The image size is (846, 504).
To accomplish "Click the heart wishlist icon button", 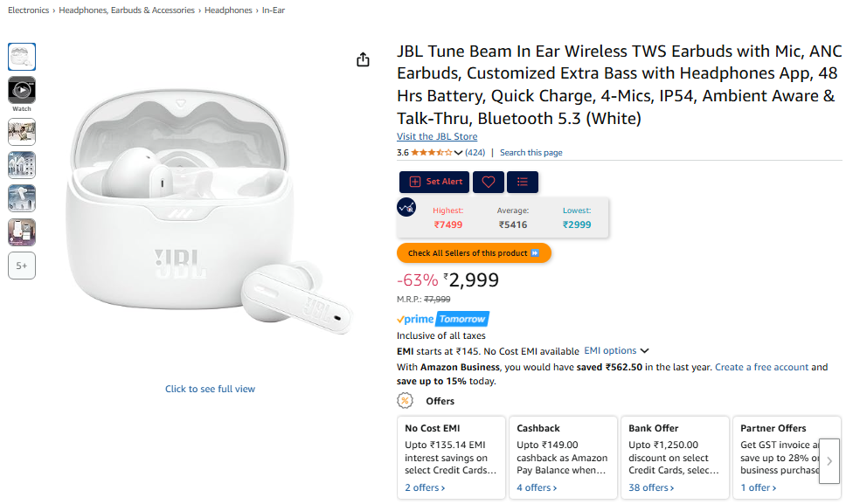I will pyautogui.click(x=488, y=182).
